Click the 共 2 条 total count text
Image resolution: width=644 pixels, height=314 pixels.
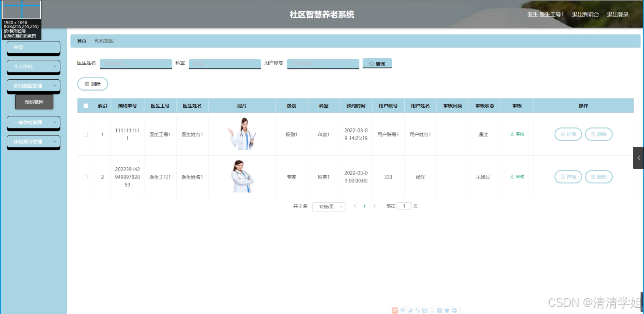[300, 206]
